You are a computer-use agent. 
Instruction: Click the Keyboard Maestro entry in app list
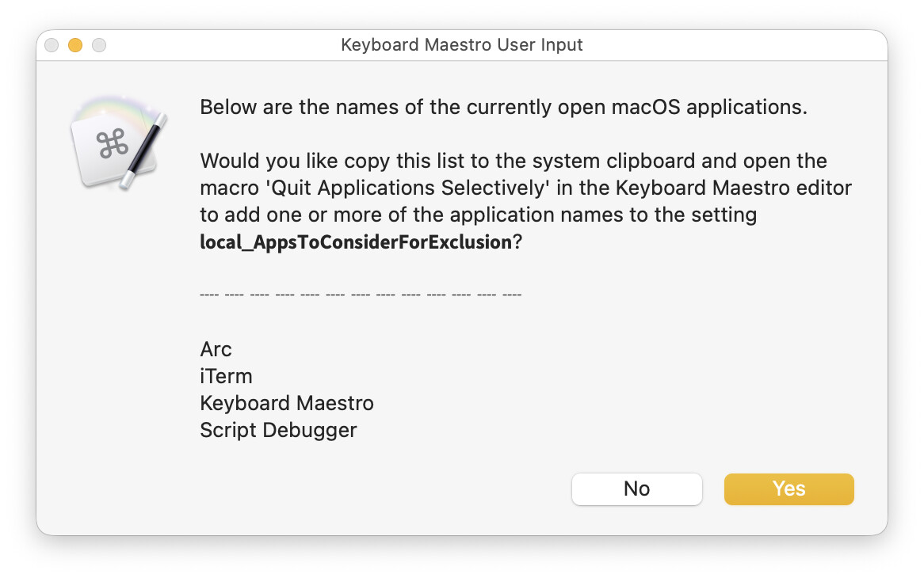point(286,403)
